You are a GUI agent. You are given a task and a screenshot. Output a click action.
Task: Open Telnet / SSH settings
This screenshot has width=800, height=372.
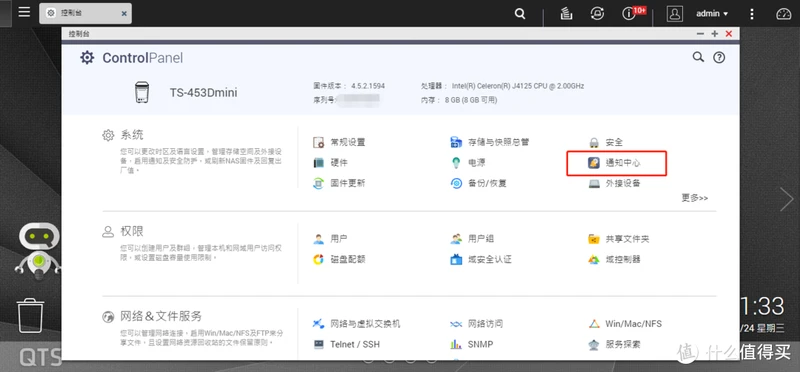[346, 344]
